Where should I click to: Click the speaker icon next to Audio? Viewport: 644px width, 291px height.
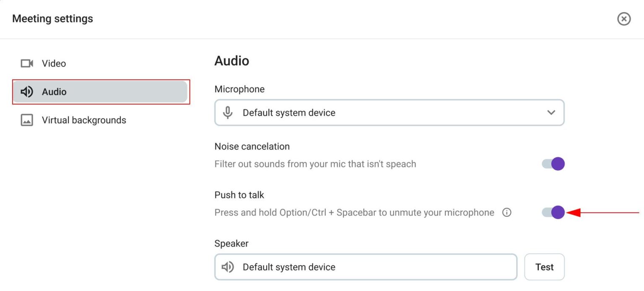coord(26,91)
